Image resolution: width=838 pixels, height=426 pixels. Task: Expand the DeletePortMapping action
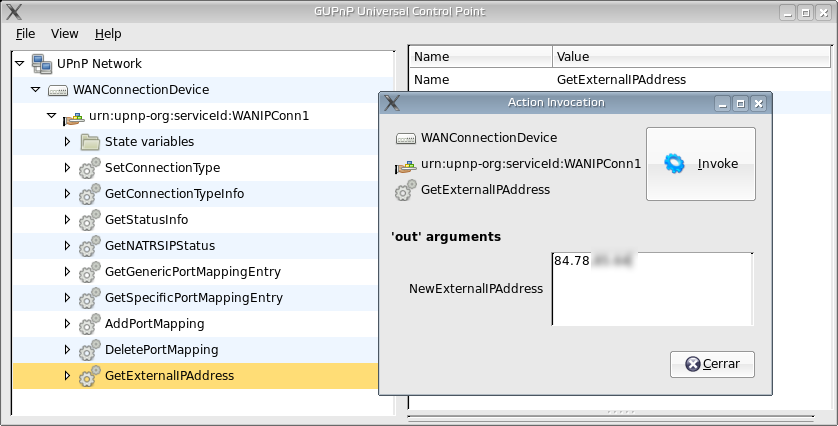67,350
